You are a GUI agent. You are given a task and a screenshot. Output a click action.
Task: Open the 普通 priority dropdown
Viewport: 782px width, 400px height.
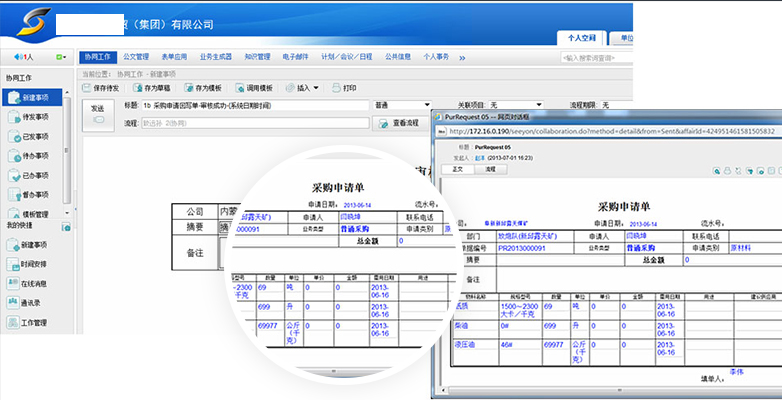[402, 105]
